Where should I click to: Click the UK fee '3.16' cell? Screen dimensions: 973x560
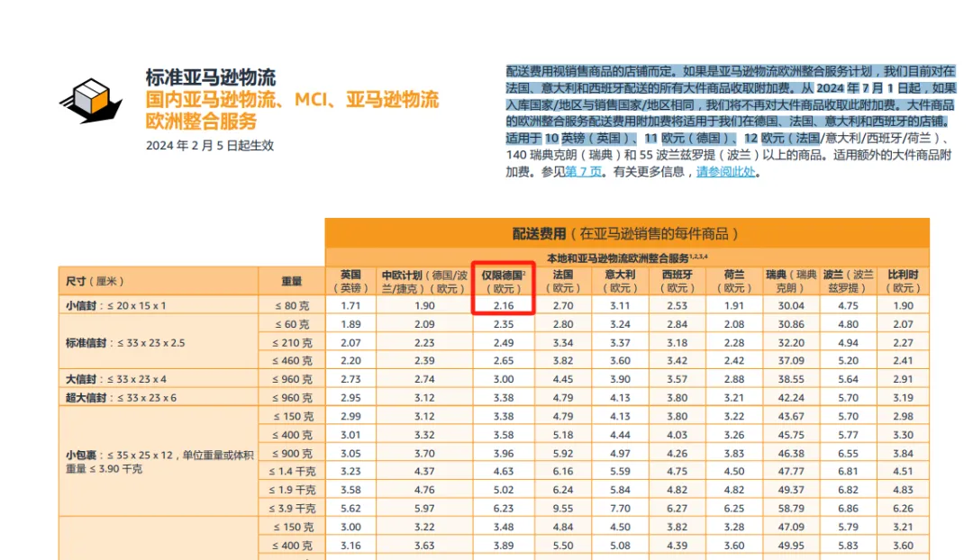point(350,546)
